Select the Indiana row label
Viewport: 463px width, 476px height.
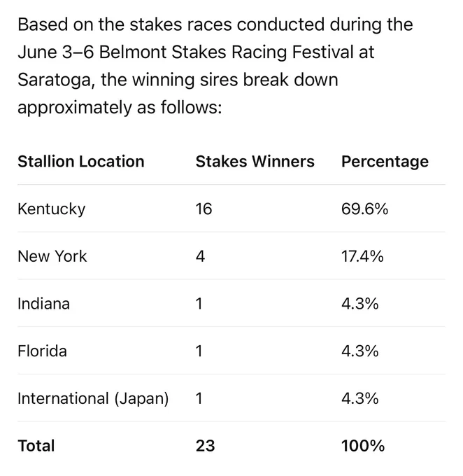43,304
